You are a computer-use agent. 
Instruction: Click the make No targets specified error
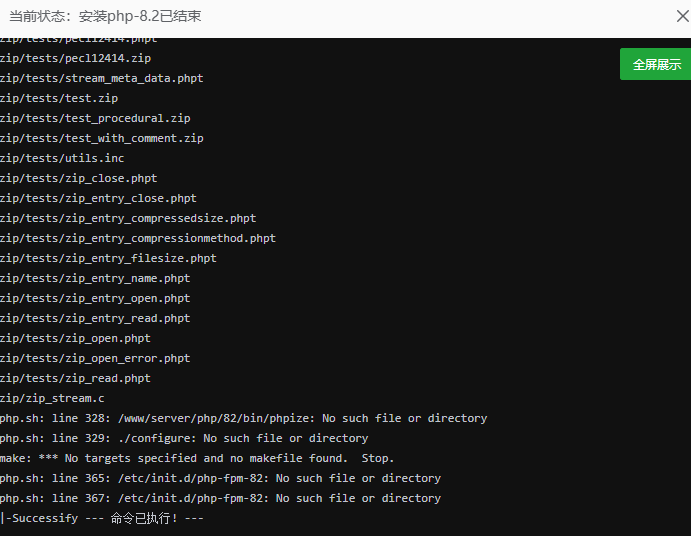tap(197, 458)
